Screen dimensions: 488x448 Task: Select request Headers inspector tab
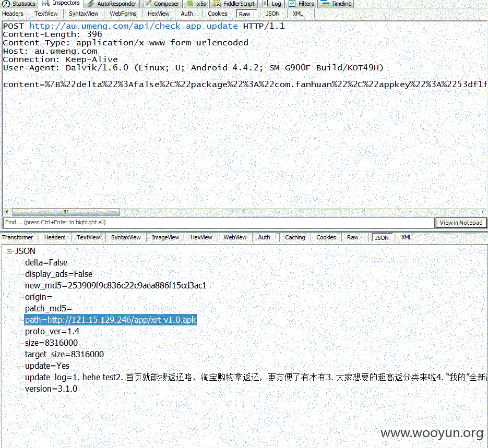pyautogui.click(x=13, y=14)
